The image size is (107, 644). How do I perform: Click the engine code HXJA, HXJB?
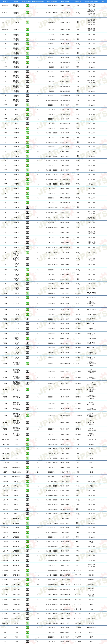(91, 315)
